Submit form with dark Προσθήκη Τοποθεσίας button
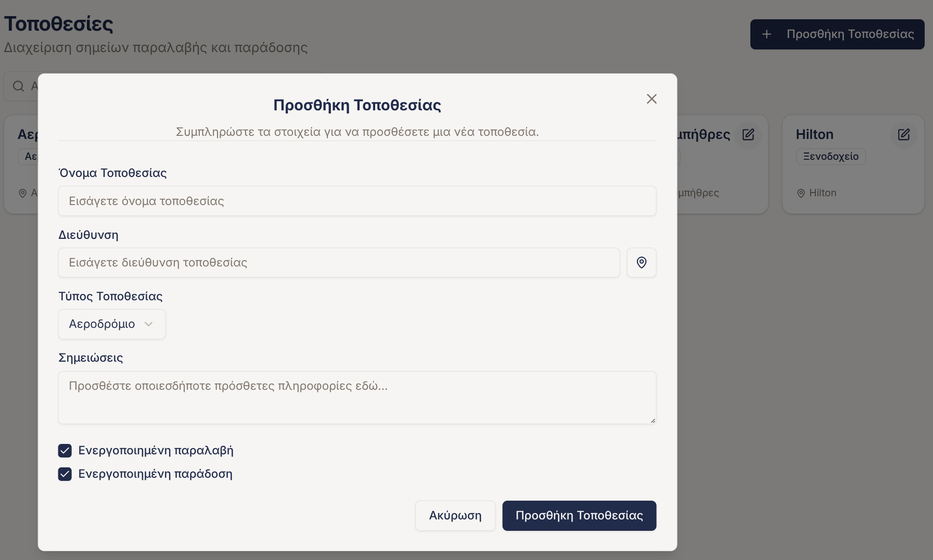933x560 pixels. 579,516
